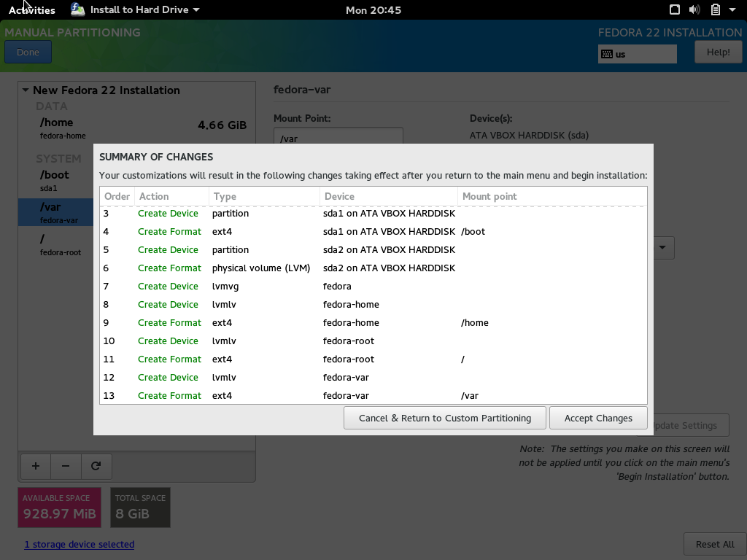Select row 6 physical volume (LVM)

click(x=373, y=268)
